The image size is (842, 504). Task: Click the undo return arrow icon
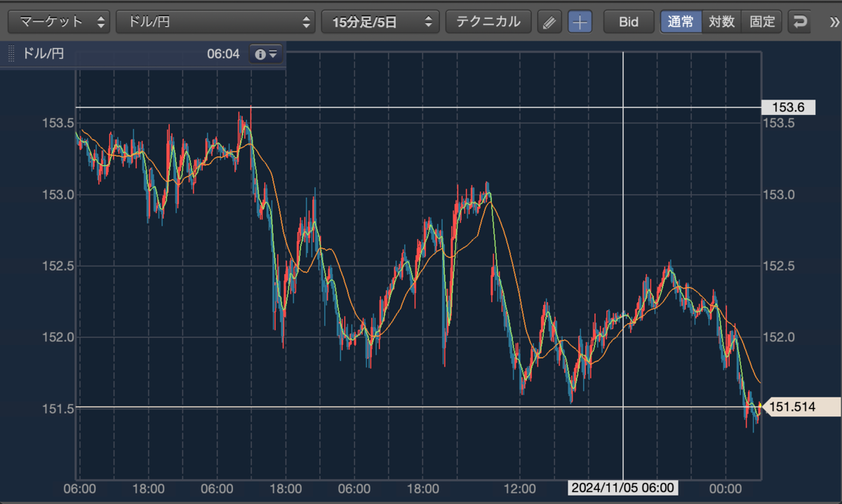pyautogui.click(x=799, y=22)
